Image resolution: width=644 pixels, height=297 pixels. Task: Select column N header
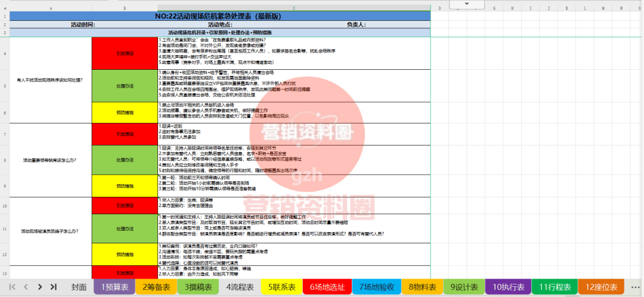tap(621, 8)
